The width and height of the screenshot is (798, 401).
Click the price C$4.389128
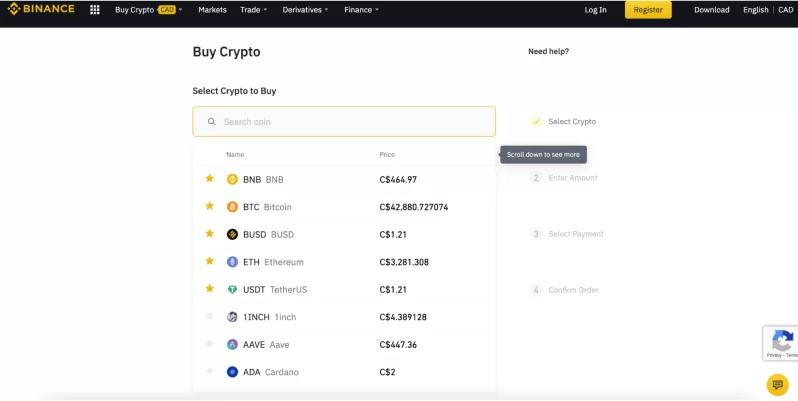[x=403, y=317]
